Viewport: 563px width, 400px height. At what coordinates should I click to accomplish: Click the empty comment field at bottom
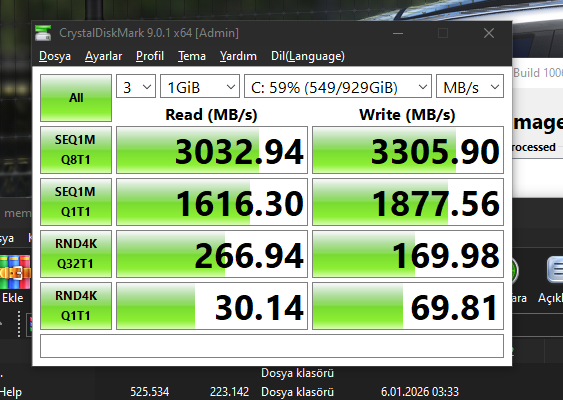[x=272, y=346]
